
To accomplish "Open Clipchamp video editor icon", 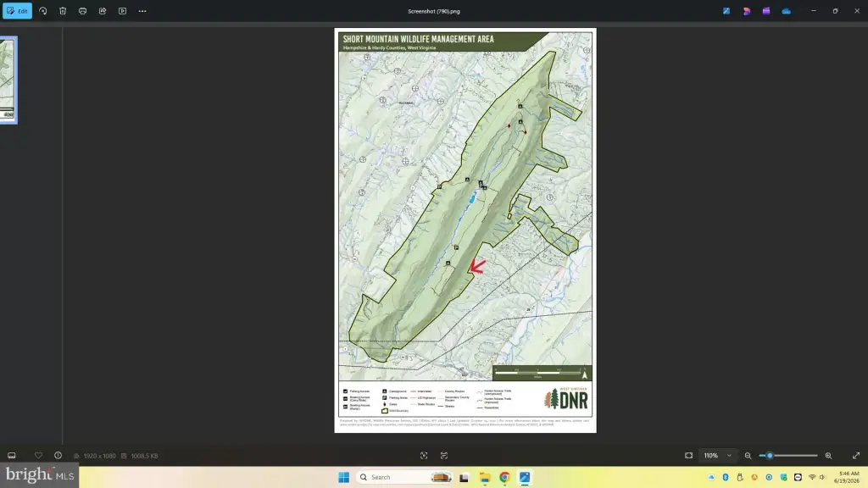I will click(x=766, y=11).
